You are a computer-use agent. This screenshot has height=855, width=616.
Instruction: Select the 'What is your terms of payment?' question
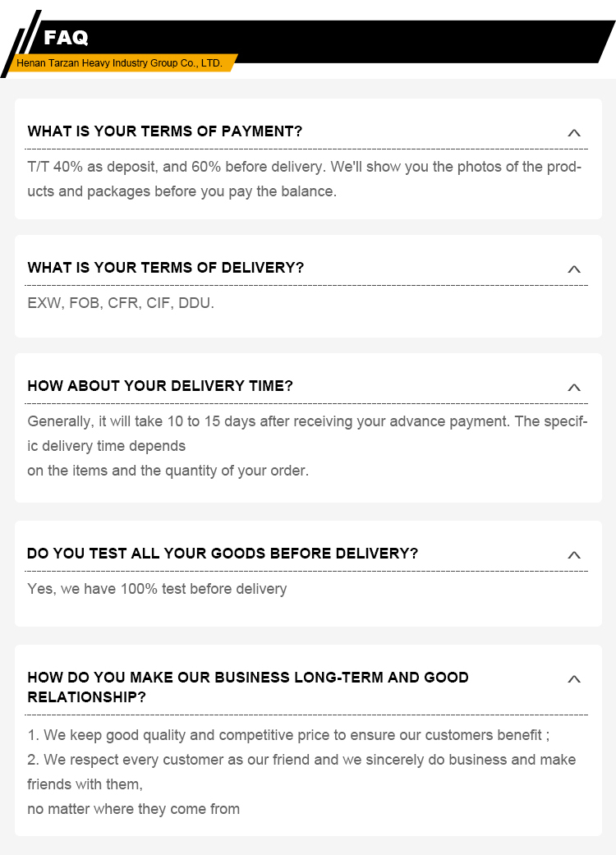[164, 131]
